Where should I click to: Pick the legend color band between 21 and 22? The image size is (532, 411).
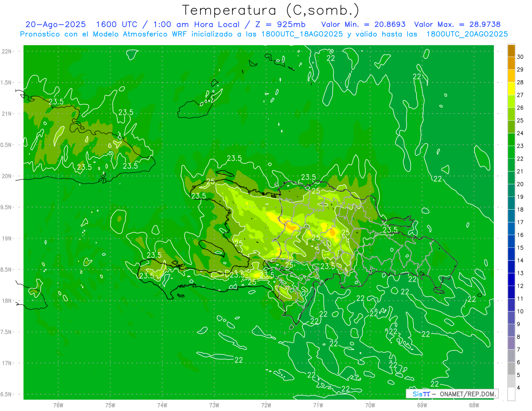pos(511,165)
